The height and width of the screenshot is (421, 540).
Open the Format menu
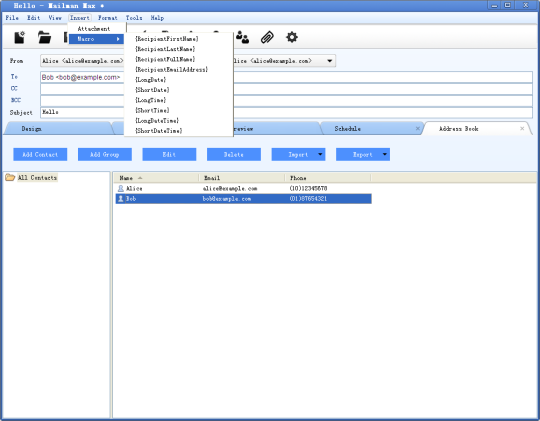tap(108, 18)
